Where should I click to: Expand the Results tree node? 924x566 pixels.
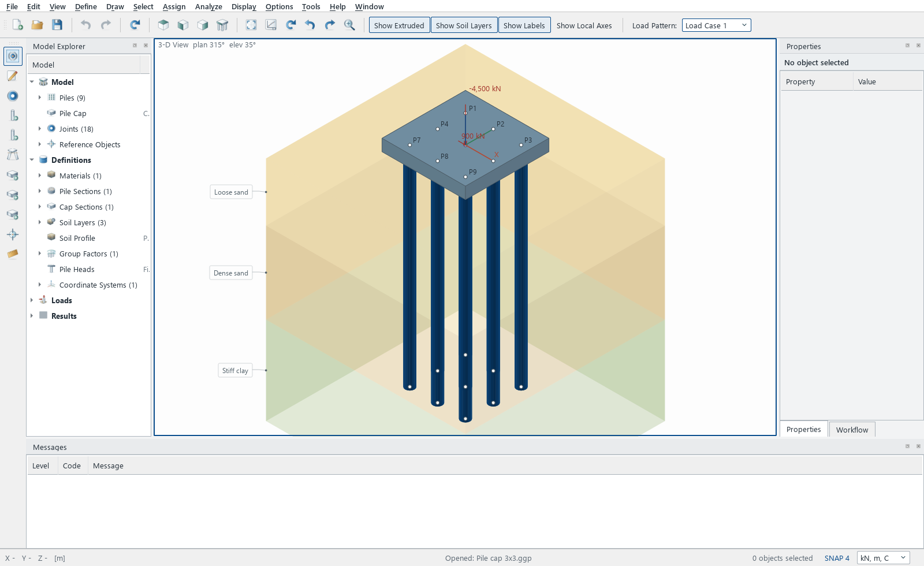pyautogui.click(x=32, y=316)
